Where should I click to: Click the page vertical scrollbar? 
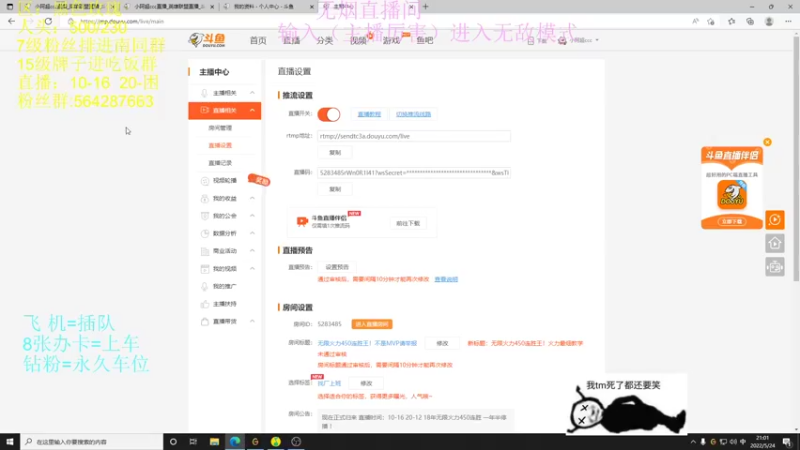pyautogui.click(x=796, y=158)
